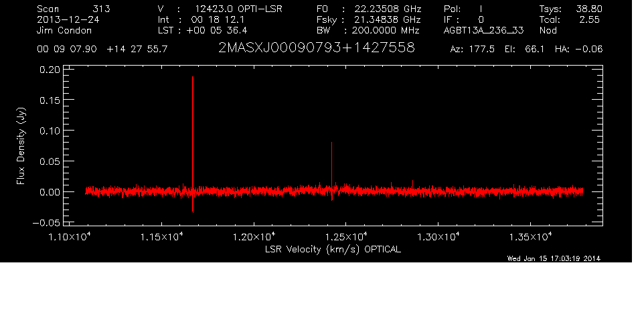This screenshot has width=644, height=328.
Task: Click the 0.00 y-axis tick label
Action: click(50, 192)
